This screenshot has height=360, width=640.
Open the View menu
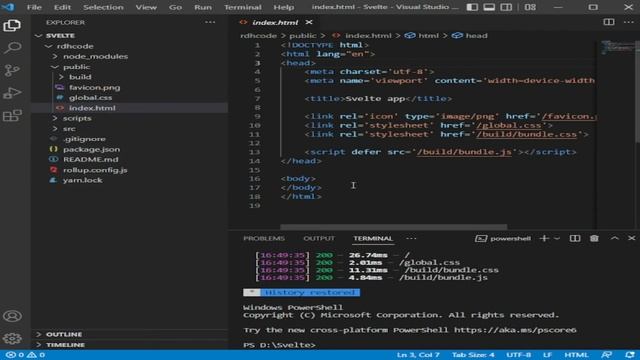(x=146, y=7)
